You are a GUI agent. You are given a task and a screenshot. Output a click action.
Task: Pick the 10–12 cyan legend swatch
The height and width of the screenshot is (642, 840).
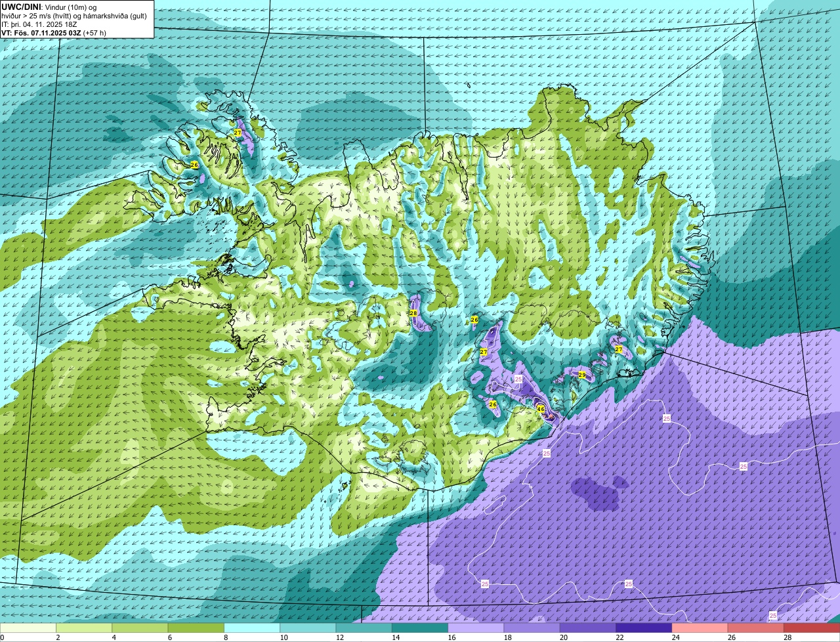click(308, 628)
